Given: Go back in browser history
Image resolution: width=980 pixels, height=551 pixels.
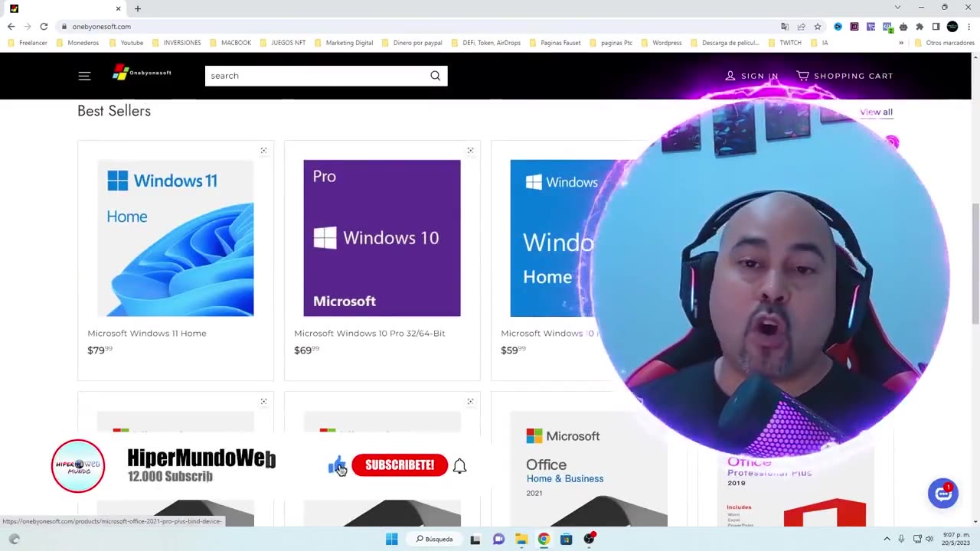Looking at the screenshot, I should [11, 26].
